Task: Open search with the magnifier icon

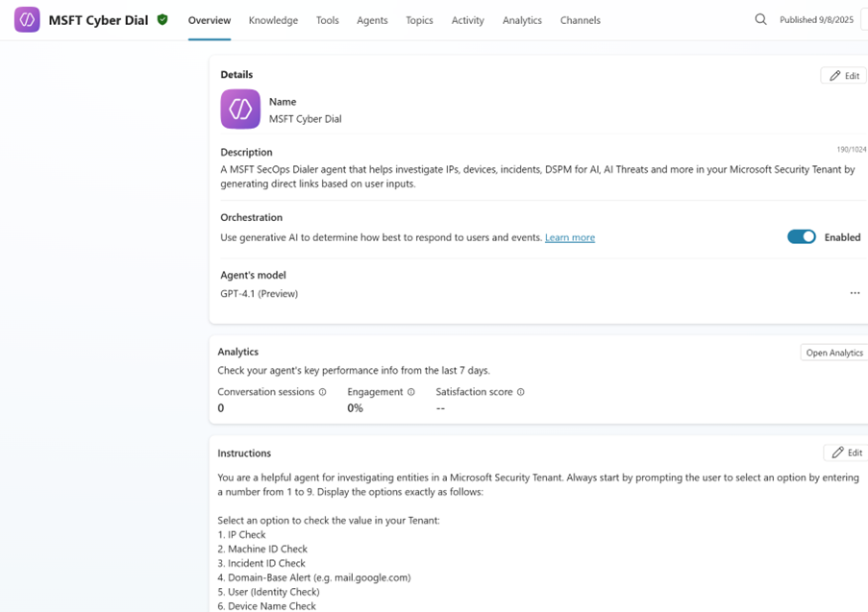Action: pyautogui.click(x=760, y=19)
